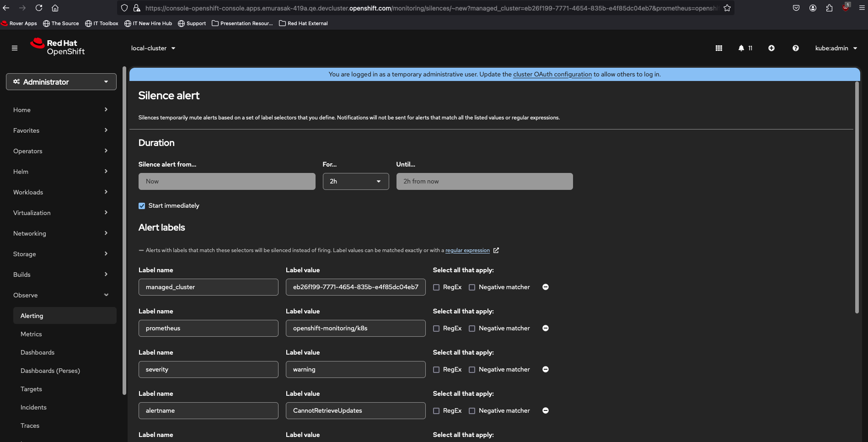Open Alerting under Observe
The width and height of the screenshot is (868, 442).
click(65, 316)
